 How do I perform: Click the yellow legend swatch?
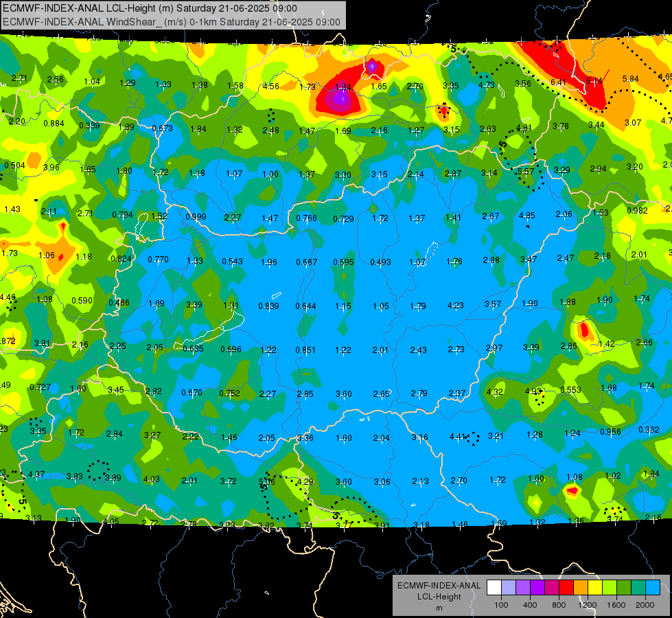(x=595, y=587)
